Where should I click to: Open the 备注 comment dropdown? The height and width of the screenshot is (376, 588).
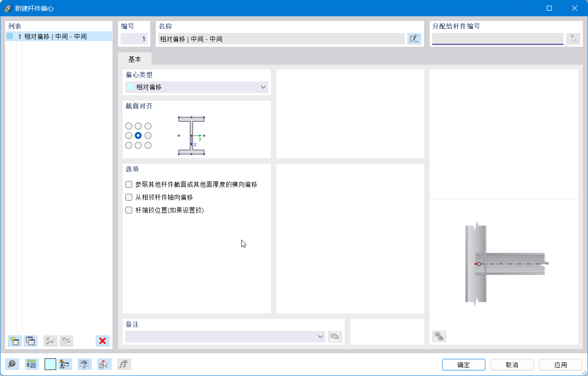tap(320, 337)
